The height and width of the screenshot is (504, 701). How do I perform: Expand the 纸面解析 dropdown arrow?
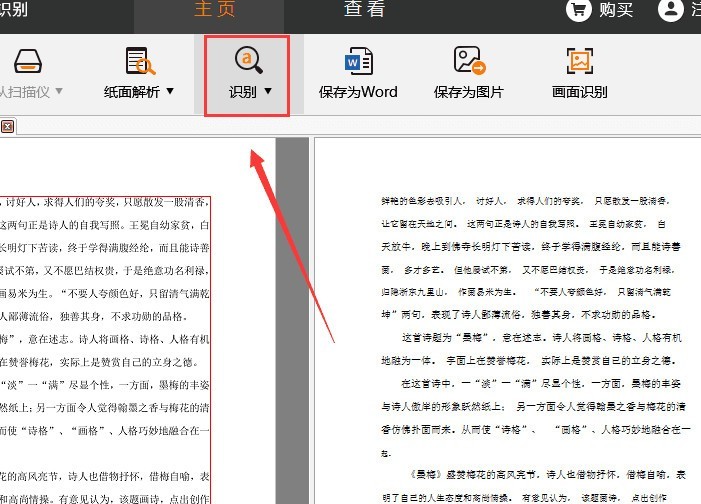[170, 91]
